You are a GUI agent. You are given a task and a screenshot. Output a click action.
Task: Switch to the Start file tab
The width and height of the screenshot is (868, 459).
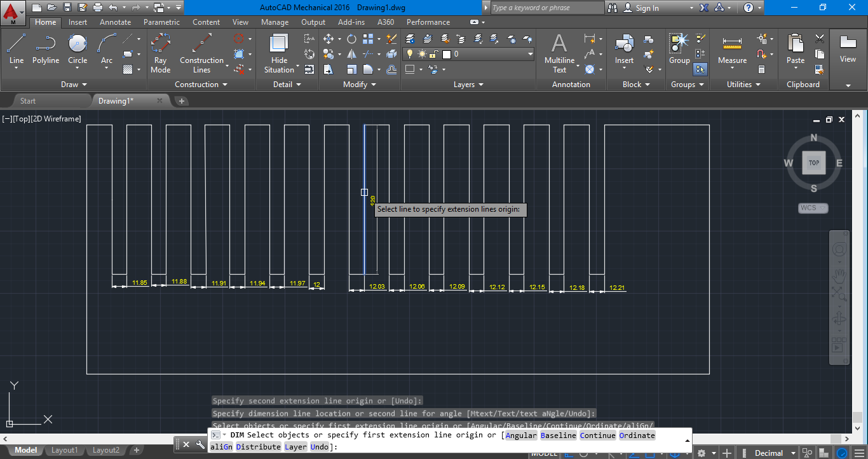[28, 100]
